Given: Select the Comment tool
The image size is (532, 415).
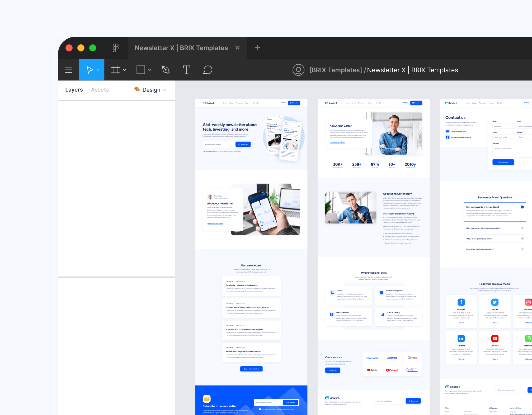Looking at the screenshot, I should point(208,70).
